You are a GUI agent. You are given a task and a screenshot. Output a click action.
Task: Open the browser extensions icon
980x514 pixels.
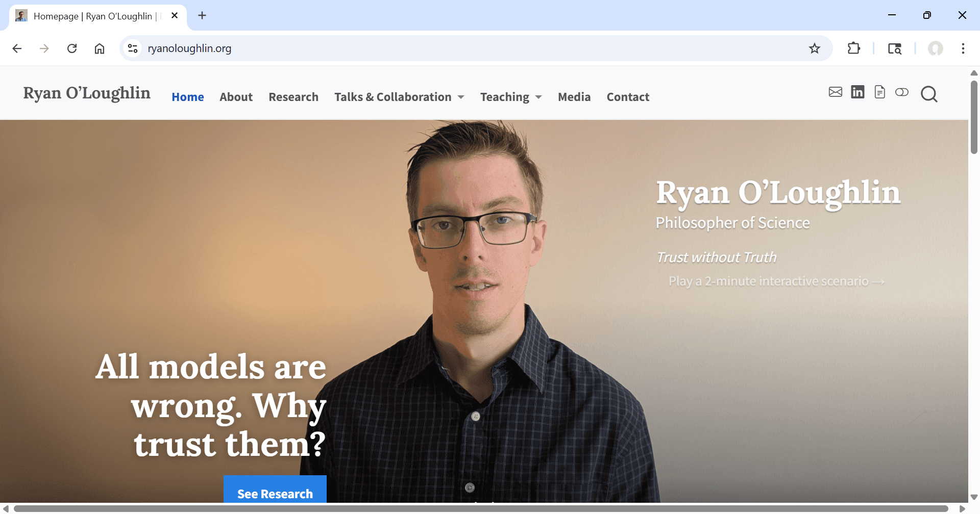[854, 48]
